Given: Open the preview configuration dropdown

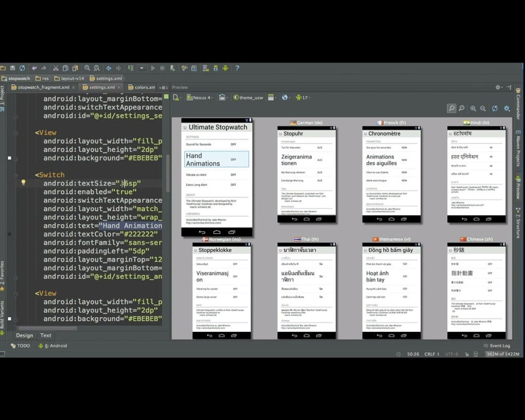Looking at the screenshot, I should [x=177, y=97].
